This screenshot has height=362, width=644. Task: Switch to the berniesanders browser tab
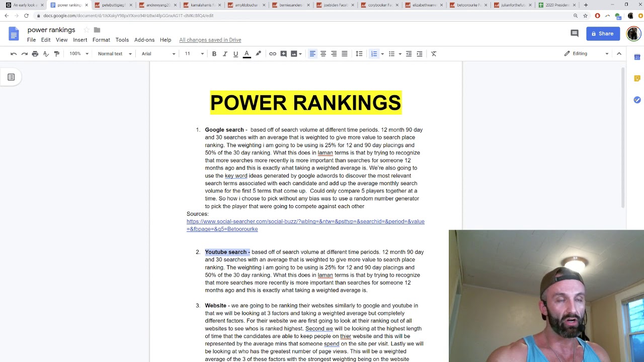(290, 5)
